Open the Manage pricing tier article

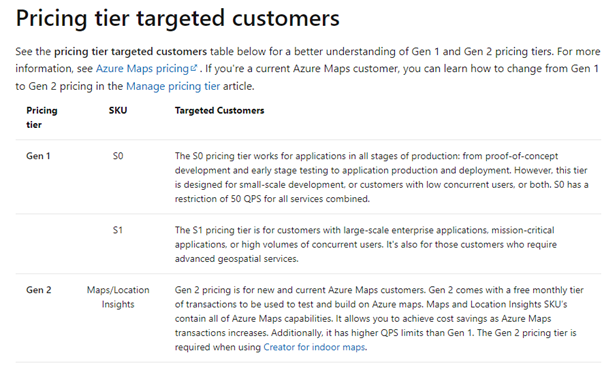pyautogui.click(x=173, y=86)
